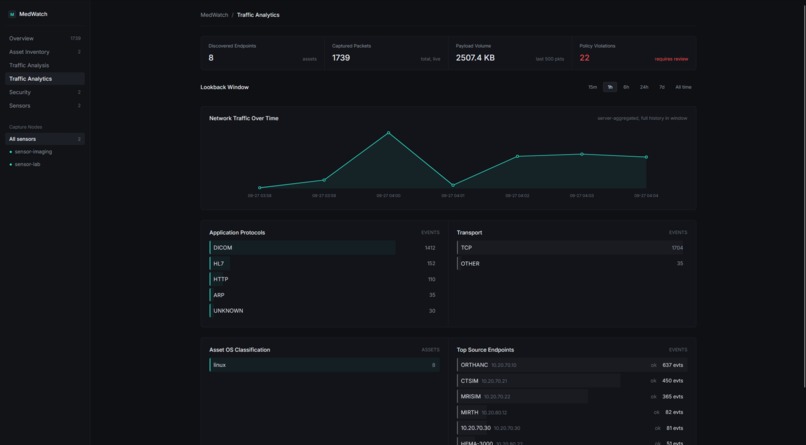Select the HTTP protocol row
This screenshot has width=806, height=445.
[324, 280]
